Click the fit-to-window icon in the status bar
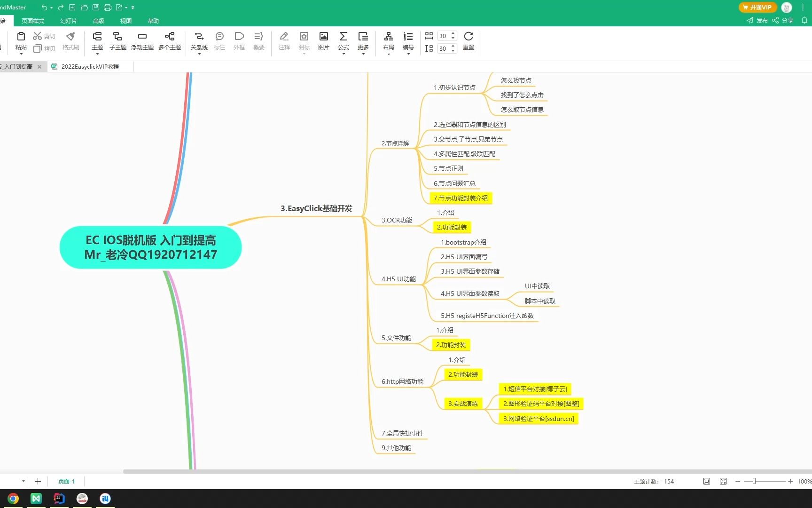The width and height of the screenshot is (812, 508). click(706, 481)
